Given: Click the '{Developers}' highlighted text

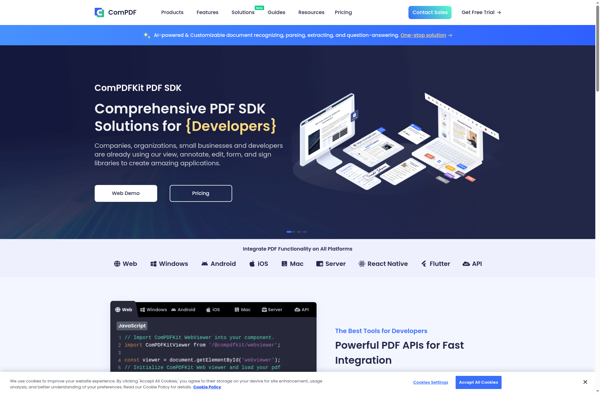Looking at the screenshot, I should click(x=231, y=126).
